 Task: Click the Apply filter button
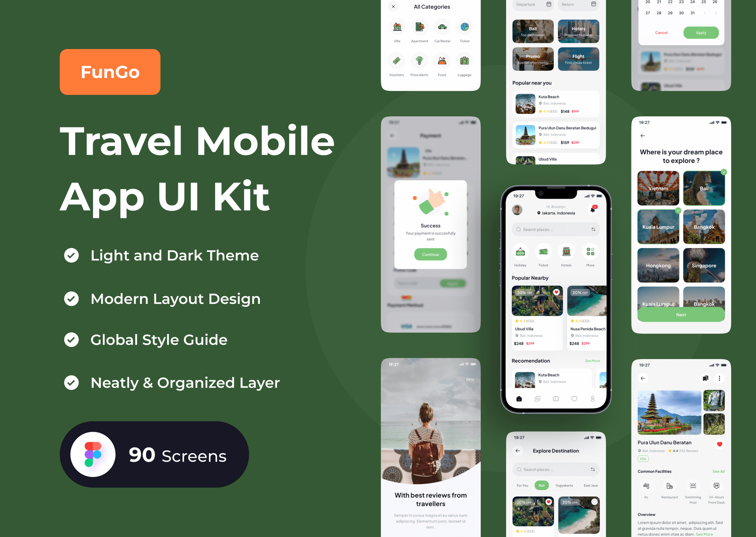pos(701,32)
